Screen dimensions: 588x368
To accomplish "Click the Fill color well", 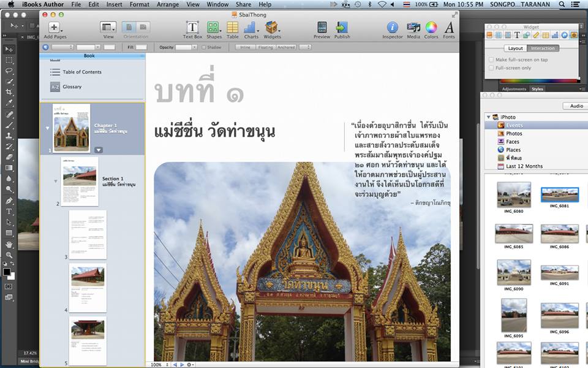I will [x=141, y=47].
